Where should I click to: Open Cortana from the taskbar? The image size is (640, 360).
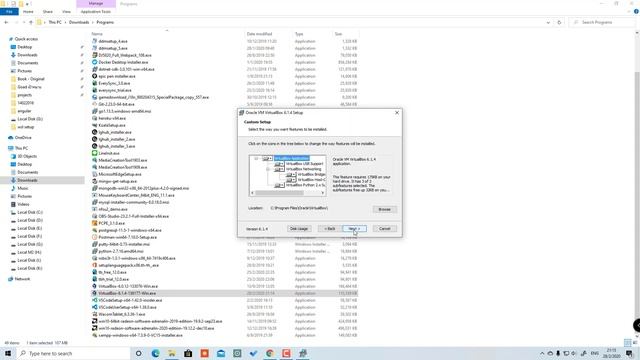139,353
